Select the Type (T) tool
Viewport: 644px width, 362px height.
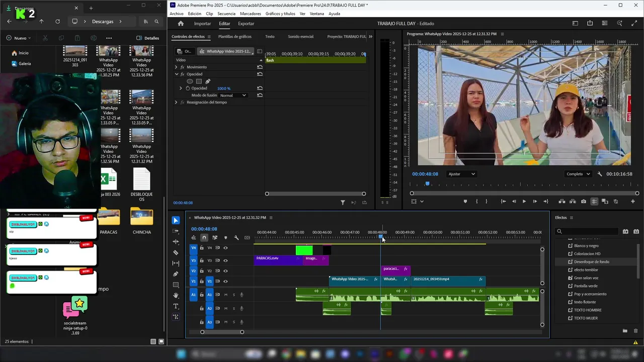(x=176, y=306)
